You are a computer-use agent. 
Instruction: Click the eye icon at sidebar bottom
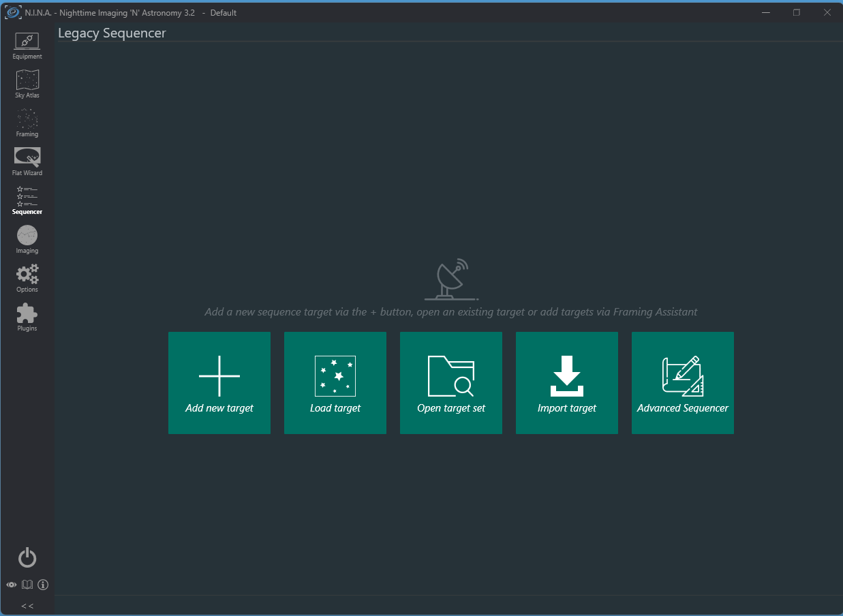pyautogui.click(x=12, y=585)
